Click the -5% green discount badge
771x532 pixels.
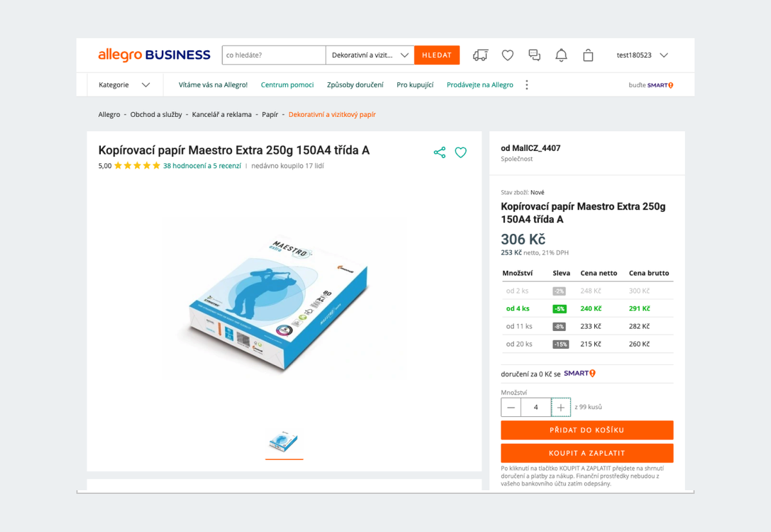[559, 309]
